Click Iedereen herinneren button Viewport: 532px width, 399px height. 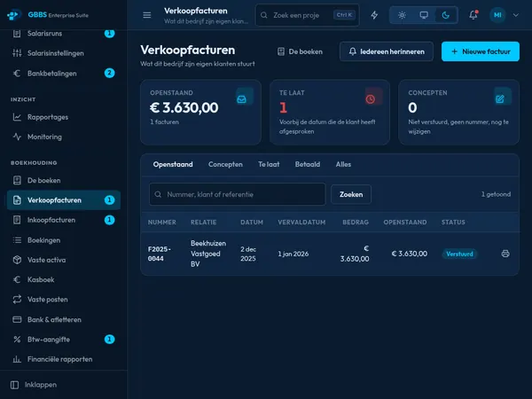point(387,51)
